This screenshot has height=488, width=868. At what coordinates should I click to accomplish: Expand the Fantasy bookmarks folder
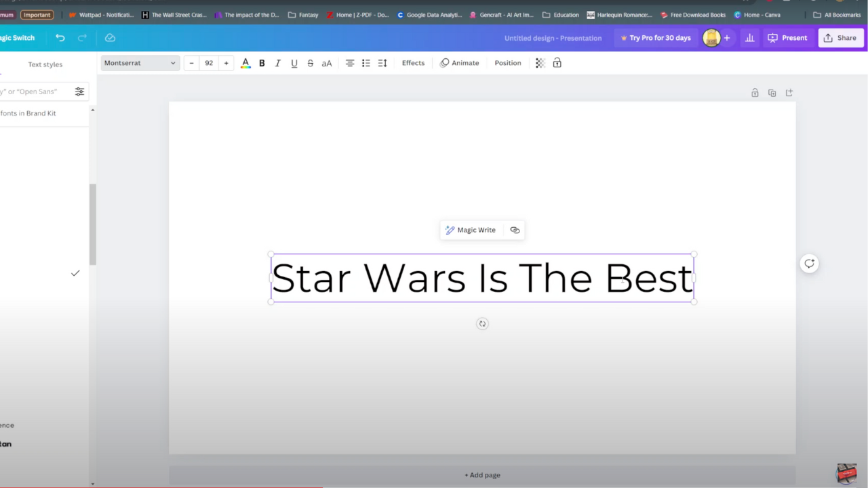coord(302,15)
